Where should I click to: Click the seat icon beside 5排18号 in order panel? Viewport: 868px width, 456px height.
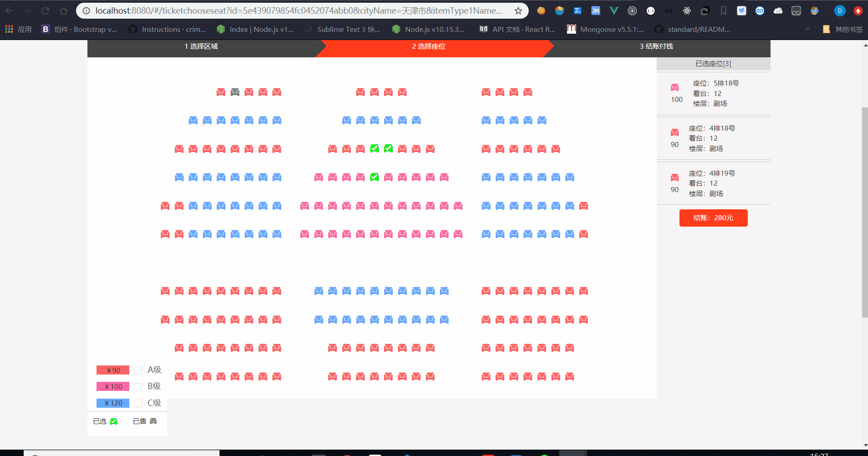pos(676,86)
